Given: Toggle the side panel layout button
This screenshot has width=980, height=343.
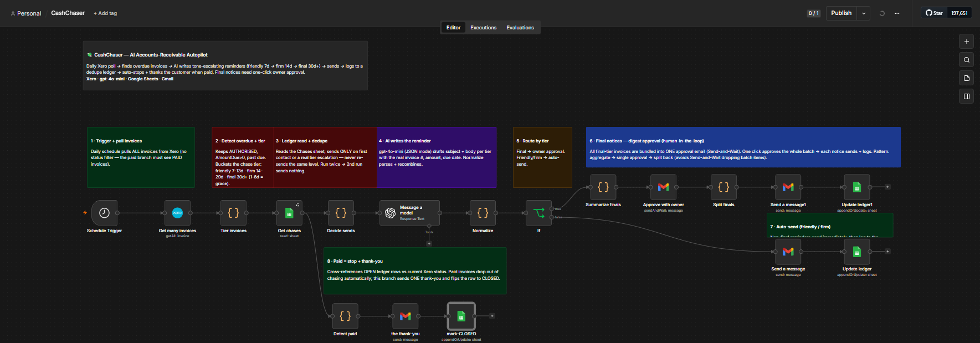Looking at the screenshot, I should coord(966,96).
